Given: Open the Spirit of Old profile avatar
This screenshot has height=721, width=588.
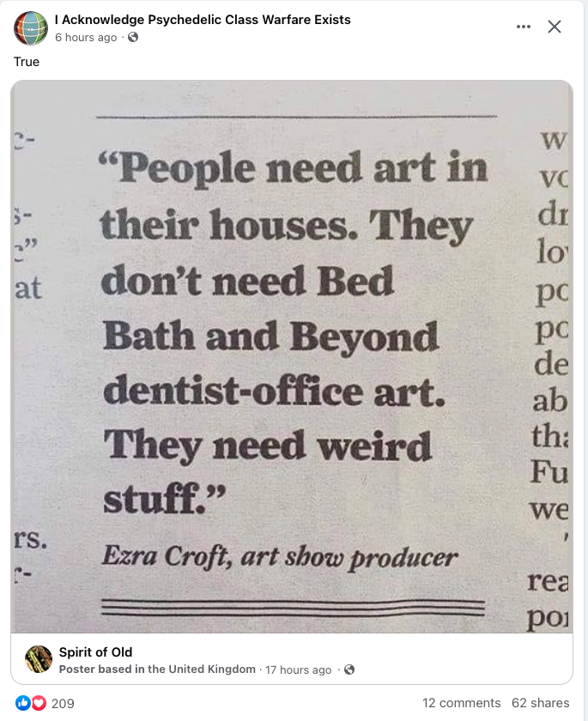Looking at the screenshot, I should pyautogui.click(x=39, y=659).
